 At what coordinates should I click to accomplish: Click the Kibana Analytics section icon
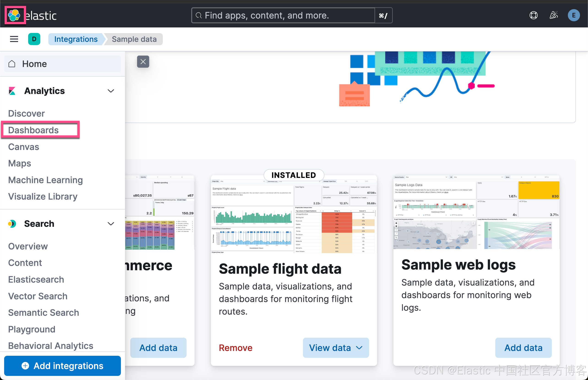click(x=12, y=91)
